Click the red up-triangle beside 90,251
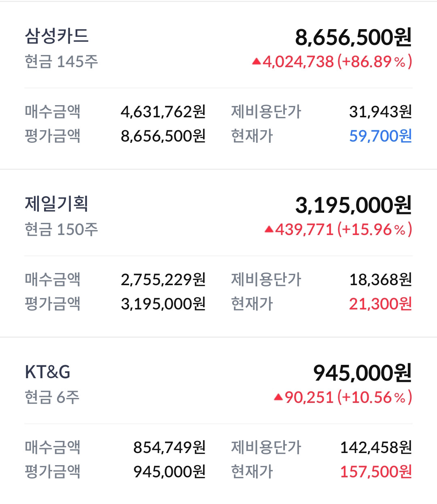The width and height of the screenshot is (437, 504). (278, 397)
